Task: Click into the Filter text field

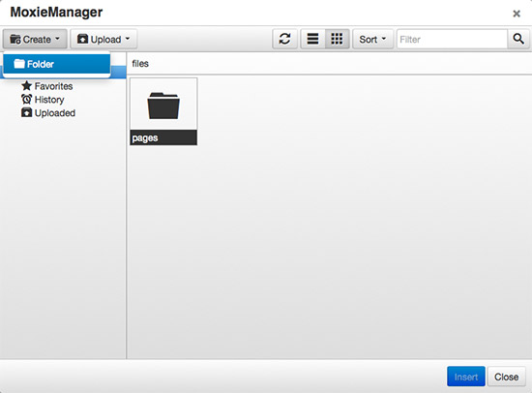Action: point(452,39)
